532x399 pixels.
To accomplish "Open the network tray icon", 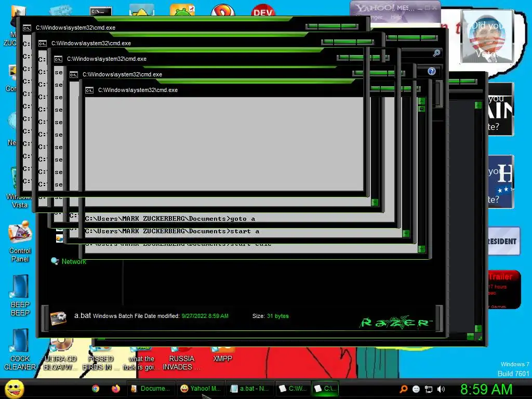I will 429,389.
